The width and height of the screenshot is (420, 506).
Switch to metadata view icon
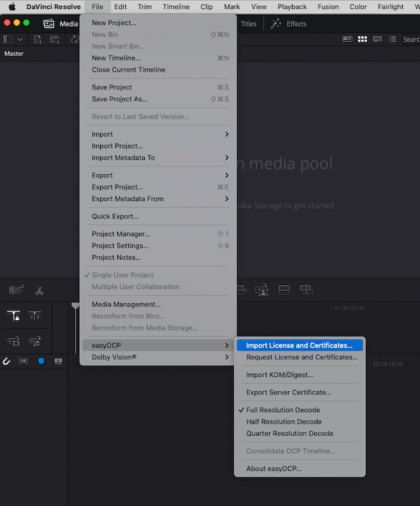tap(347, 40)
